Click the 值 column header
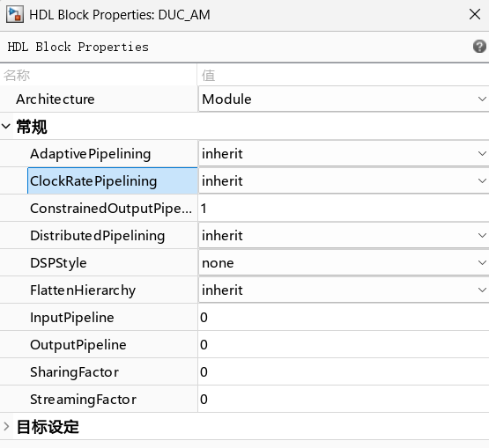 208,76
